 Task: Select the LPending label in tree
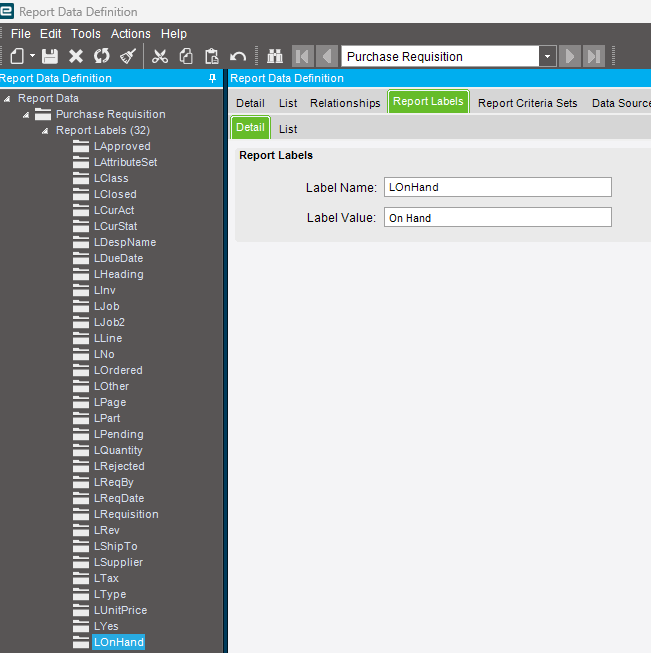tap(119, 434)
